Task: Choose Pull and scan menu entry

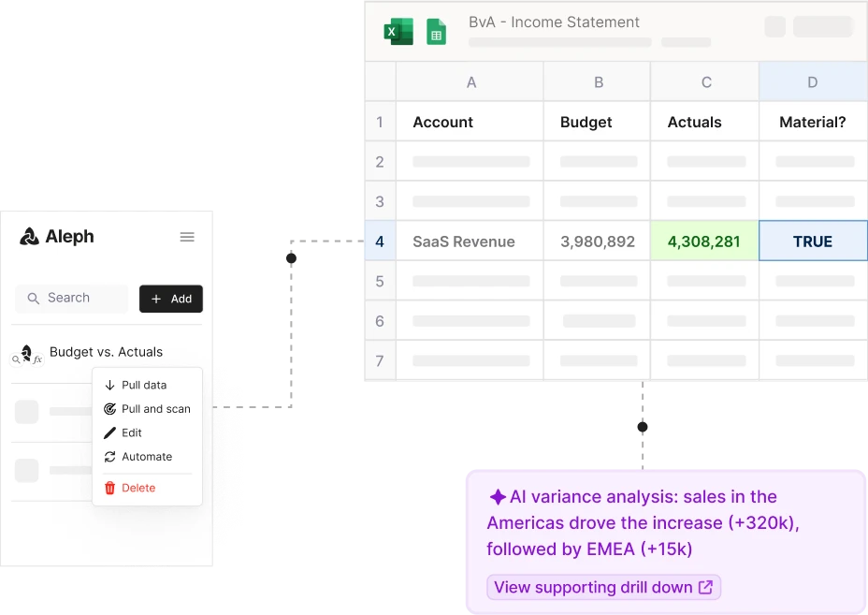Action: [147, 409]
